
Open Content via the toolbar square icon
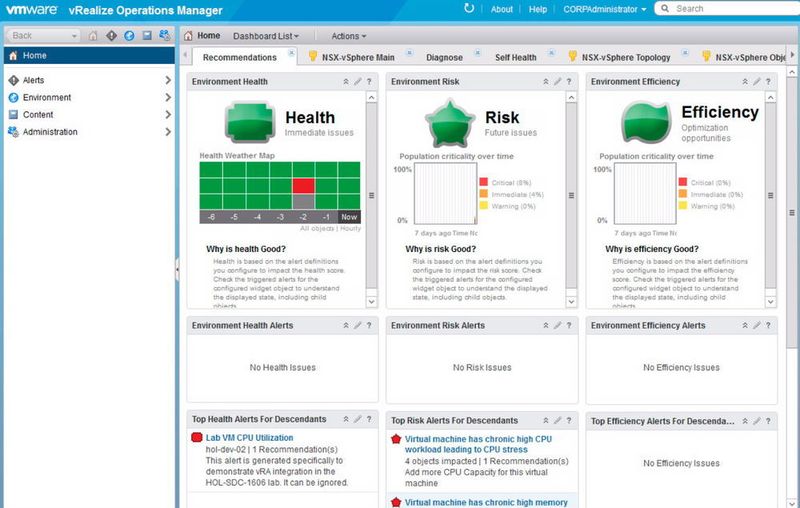tap(147, 36)
